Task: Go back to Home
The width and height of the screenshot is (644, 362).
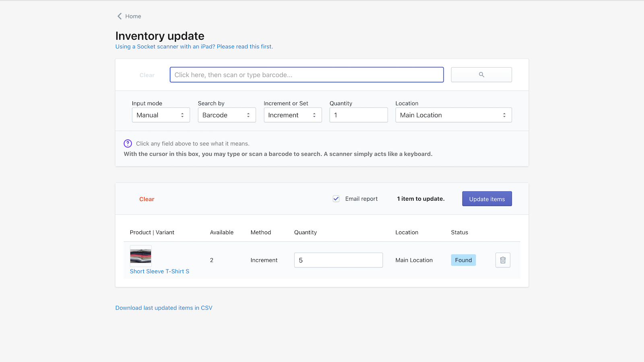Action: [133, 16]
